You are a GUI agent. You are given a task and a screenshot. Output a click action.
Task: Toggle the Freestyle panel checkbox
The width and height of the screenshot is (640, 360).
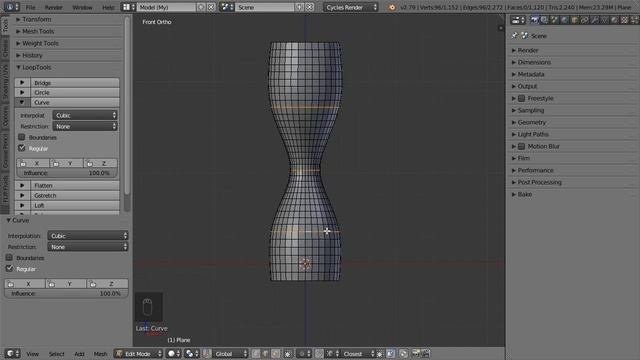click(521, 98)
